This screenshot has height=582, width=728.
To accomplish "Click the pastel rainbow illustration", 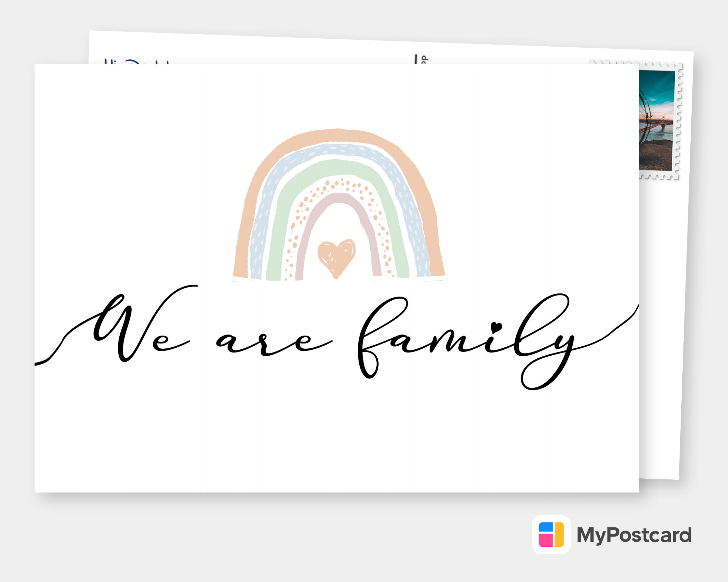I will (339, 205).
